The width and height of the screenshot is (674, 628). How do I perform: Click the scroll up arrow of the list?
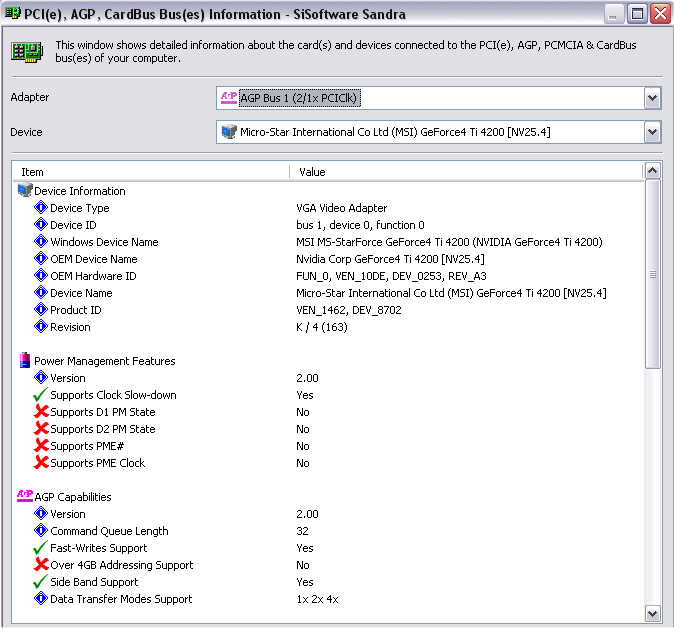coord(653,171)
